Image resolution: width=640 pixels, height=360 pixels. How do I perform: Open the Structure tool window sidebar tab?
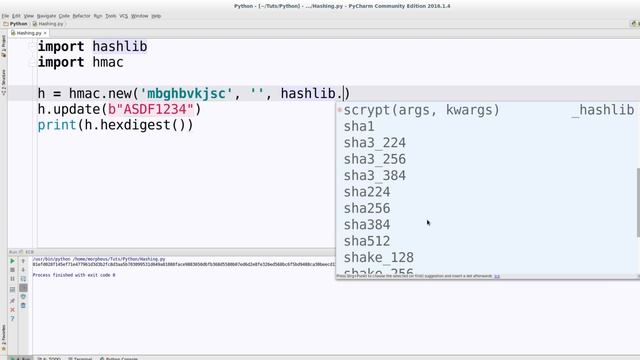pyautogui.click(x=4, y=82)
